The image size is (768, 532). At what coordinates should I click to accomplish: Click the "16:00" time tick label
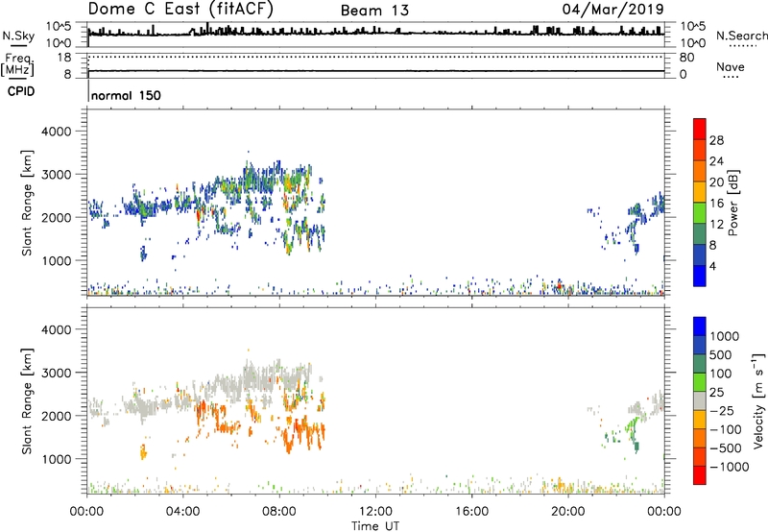471,512
